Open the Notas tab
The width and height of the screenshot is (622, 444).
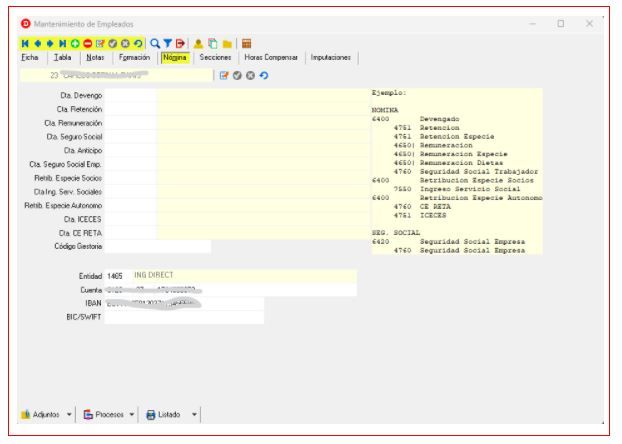(x=95, y=58)
